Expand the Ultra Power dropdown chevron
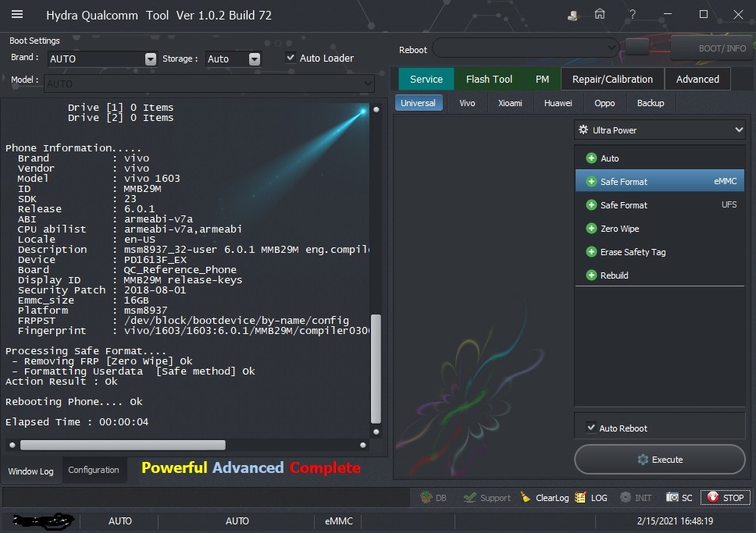Screen dimensions: 756x533 pyautogui.click(x=739, y=130)
